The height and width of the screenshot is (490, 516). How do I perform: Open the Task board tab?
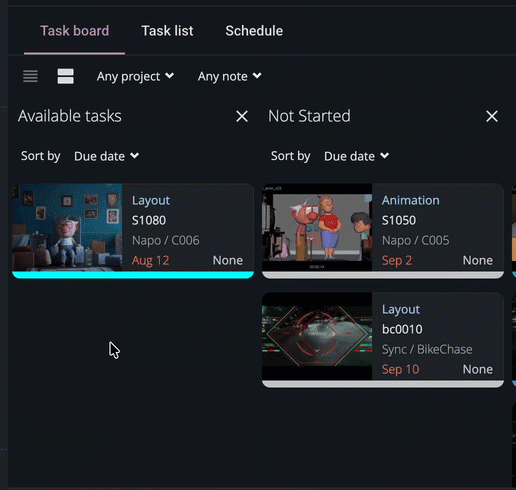point(74,31)
